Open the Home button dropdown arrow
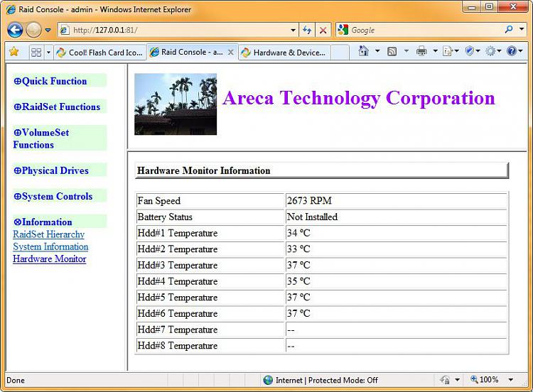This screenshot has height=392, width=533. tap(377, 51)
